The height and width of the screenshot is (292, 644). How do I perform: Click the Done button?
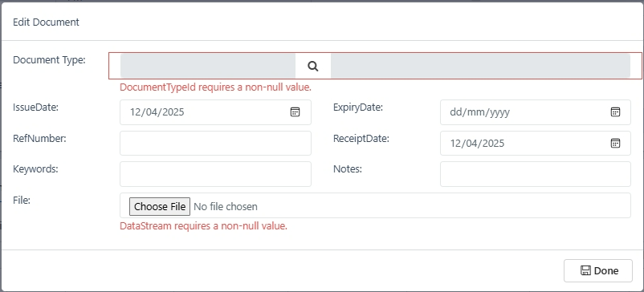tap(598, 270)
